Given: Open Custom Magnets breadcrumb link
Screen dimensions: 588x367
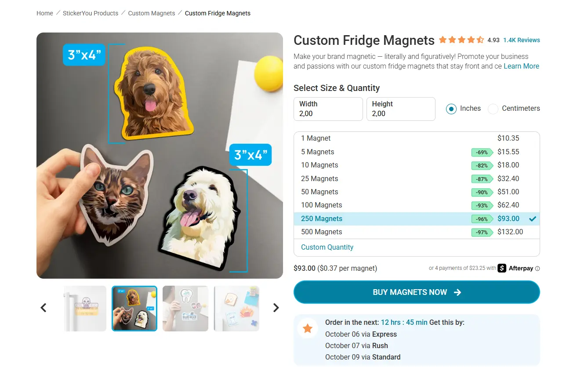Looking at the screenshot, I should [152, 13].
